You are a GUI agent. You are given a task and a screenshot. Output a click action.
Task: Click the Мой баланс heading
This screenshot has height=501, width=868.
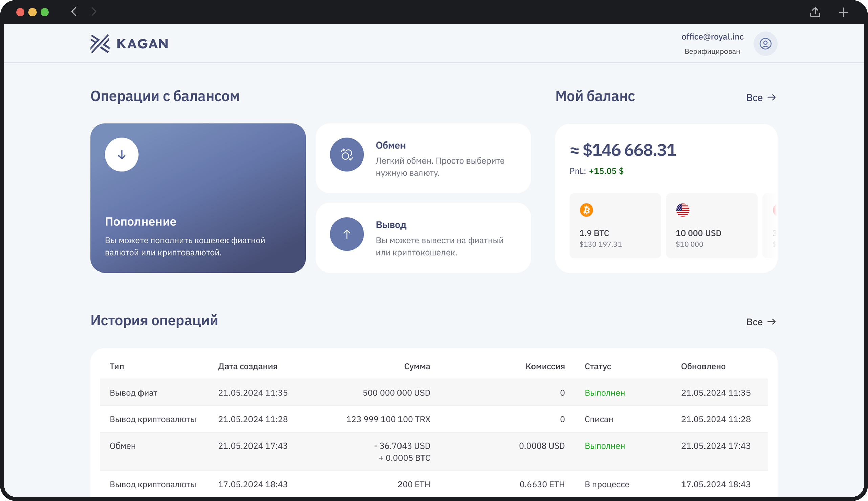pyautogui.click(x=595, y=96)
